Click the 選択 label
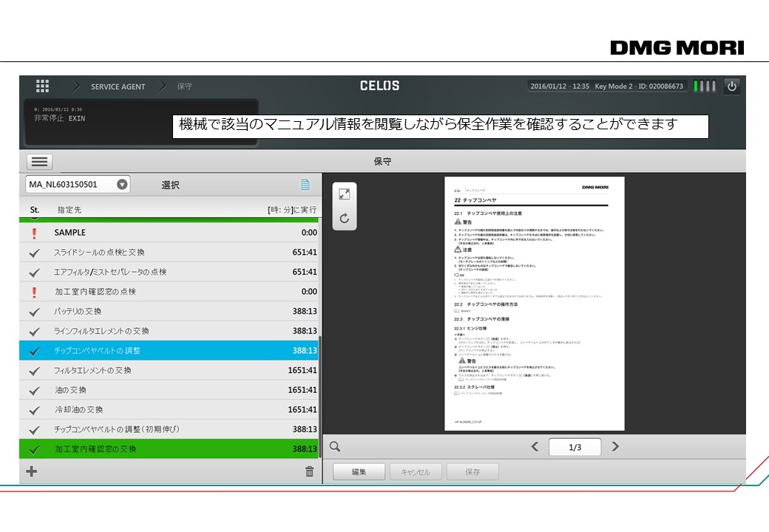The width and height of the screenshot is (769, 532). click(170, 185)
